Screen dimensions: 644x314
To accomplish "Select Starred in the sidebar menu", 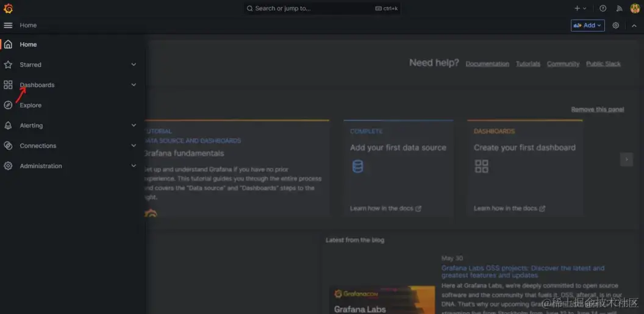I will coord(30,65).
